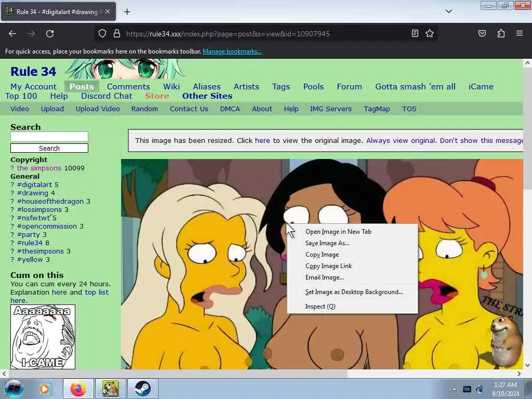Toggle reader view icon in address bar

[x=415, y=33]
